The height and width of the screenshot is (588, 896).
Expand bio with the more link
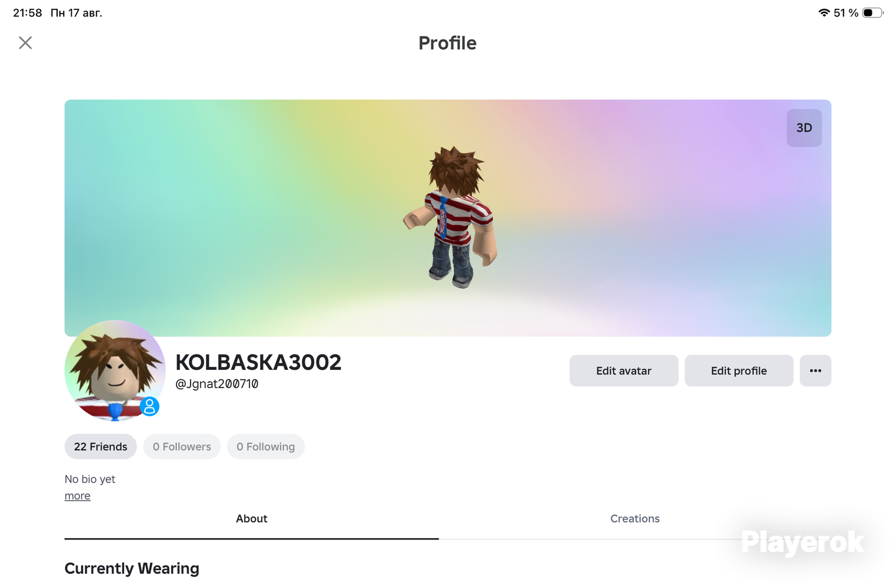click(78, 496)
